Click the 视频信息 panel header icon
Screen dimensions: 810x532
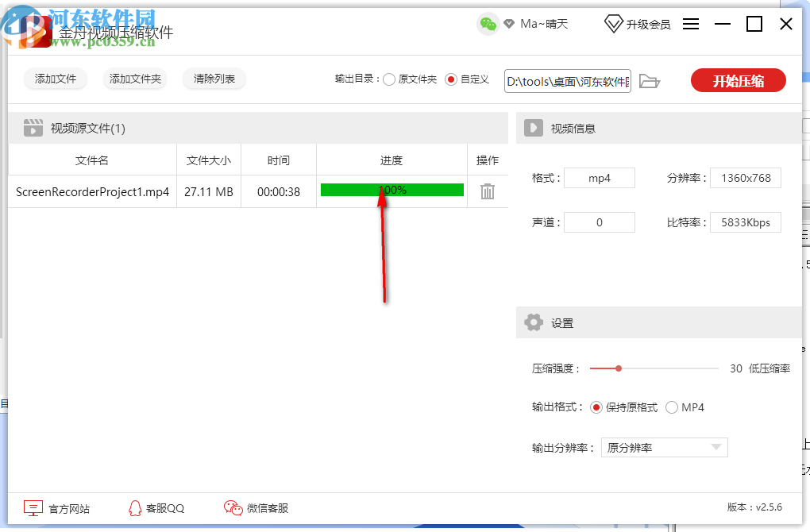pyautogui.click(x=534, y=127)
